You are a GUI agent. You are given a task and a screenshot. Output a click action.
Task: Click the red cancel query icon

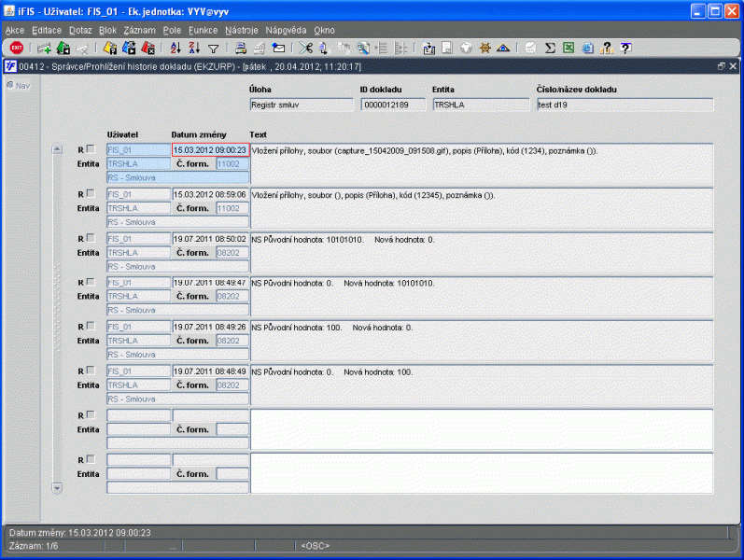147,48
